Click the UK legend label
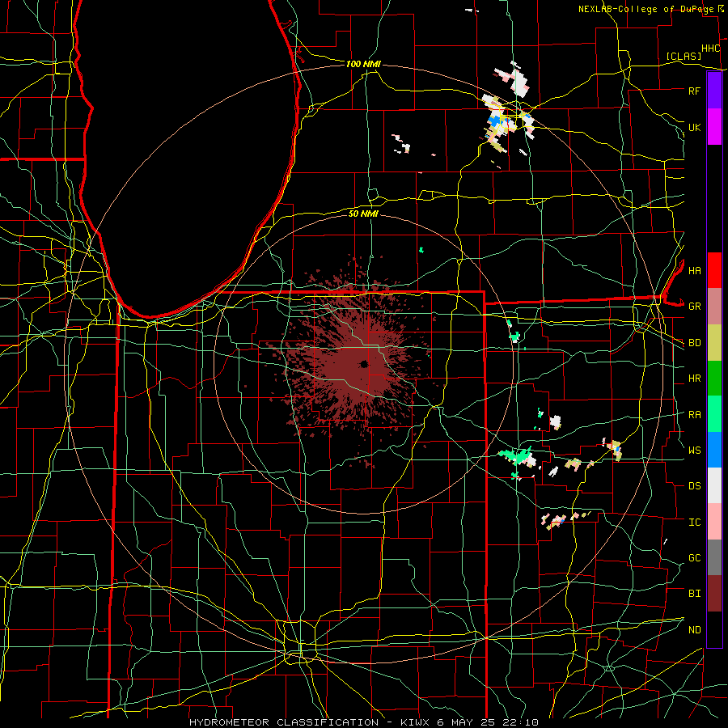The height and width of the screenshot is (728, 728). [x=694, y=127]
